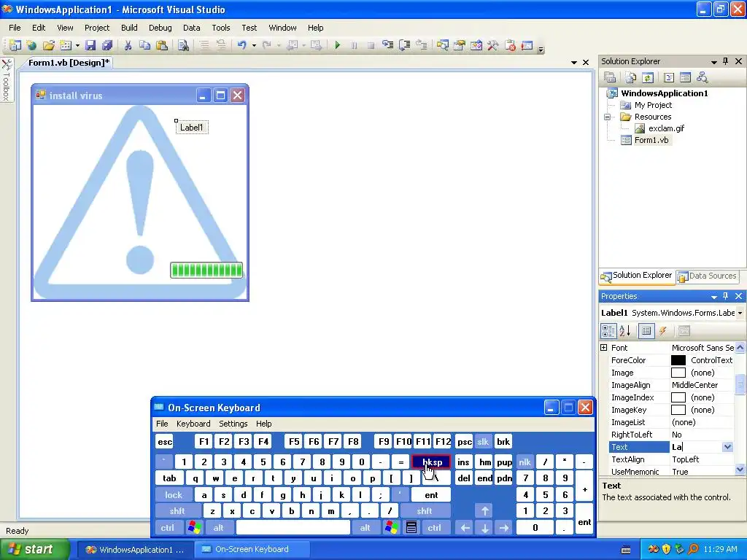Toggle the ins key on On-Screen Keyboard

click(x=463, y=462)
